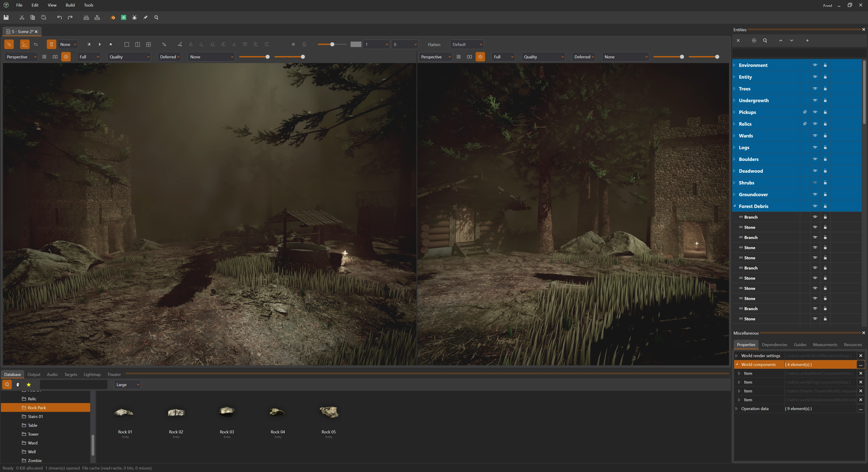868x472 pixels.
Task: Collapse the Forest Debris tree group
Action: coord(735,206)
